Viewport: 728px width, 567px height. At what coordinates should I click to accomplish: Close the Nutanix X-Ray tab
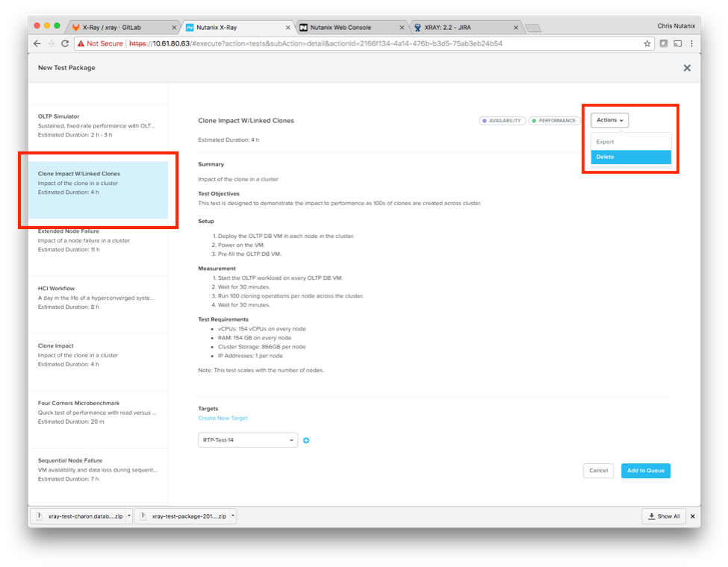click(x=288, y=28)
